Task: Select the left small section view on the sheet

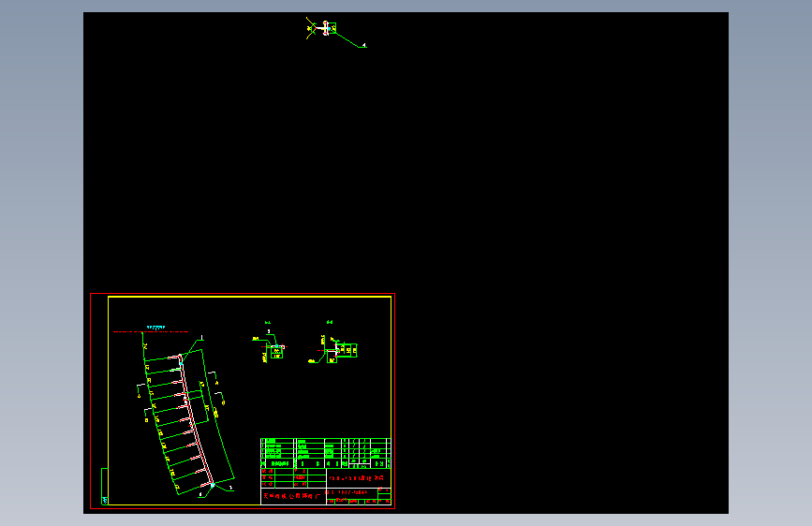Action: pyautogui.click(x=270, y=346)
